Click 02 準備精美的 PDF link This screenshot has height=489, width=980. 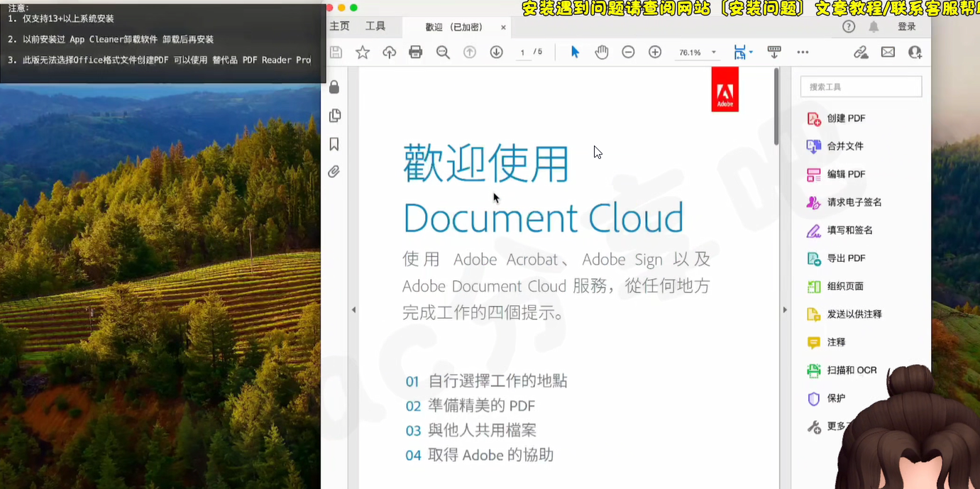(470, 406)
